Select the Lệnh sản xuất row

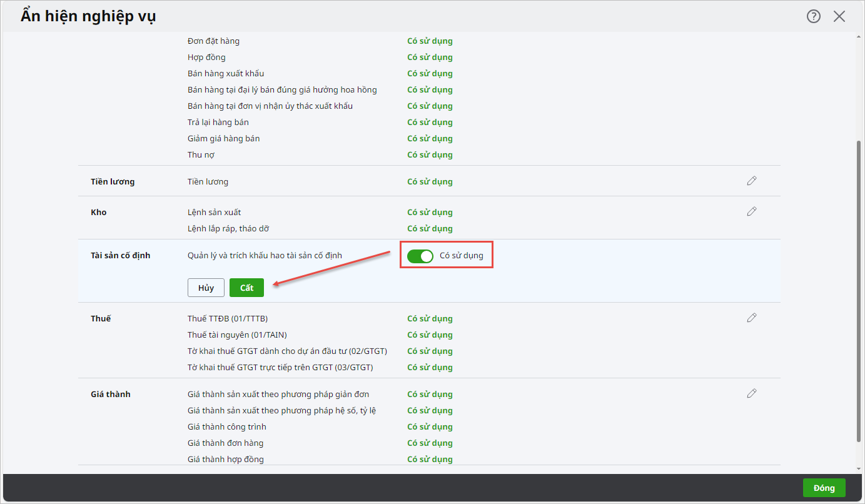coord(214,213)
